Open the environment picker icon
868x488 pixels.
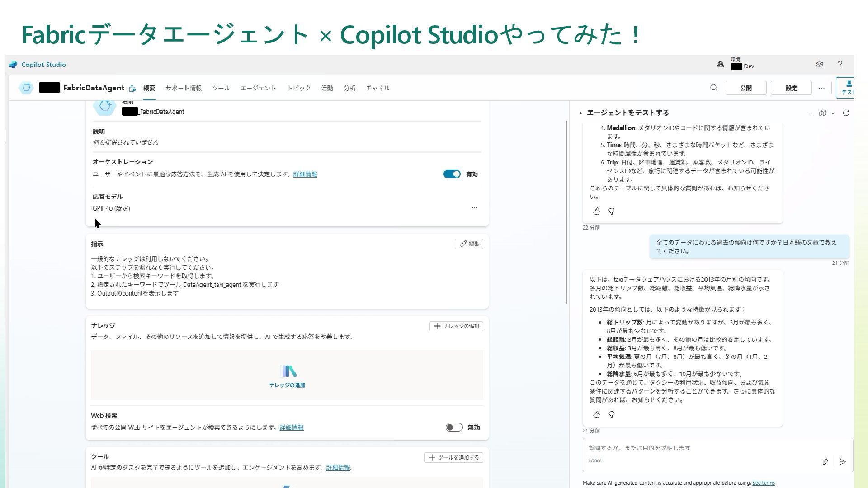tap(720, 65)
